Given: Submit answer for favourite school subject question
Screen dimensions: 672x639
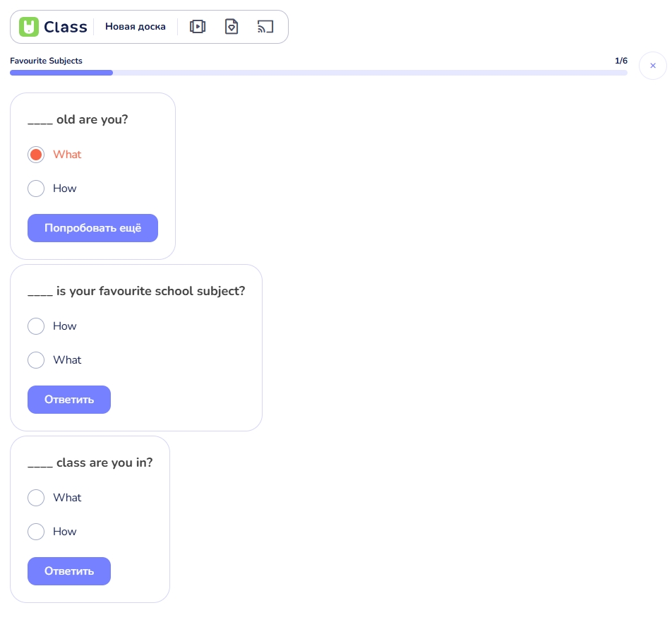Looking at the screenshot, I should click(69, 400).
